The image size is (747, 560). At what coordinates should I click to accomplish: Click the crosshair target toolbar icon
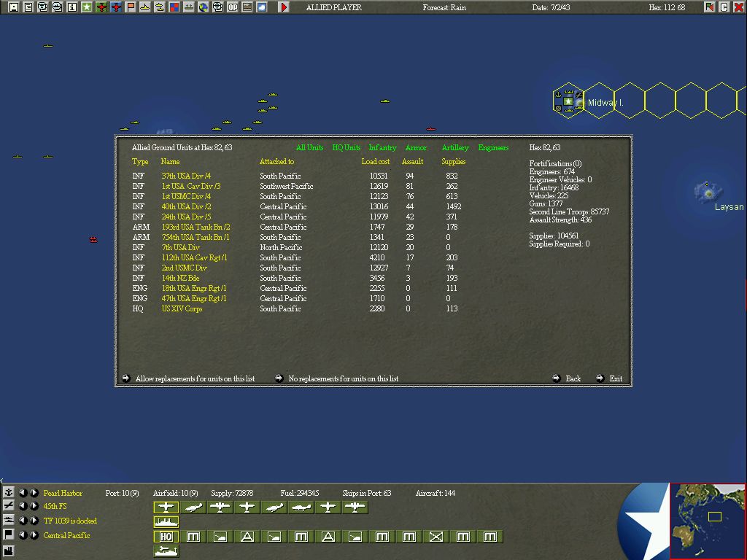(217, 7)
